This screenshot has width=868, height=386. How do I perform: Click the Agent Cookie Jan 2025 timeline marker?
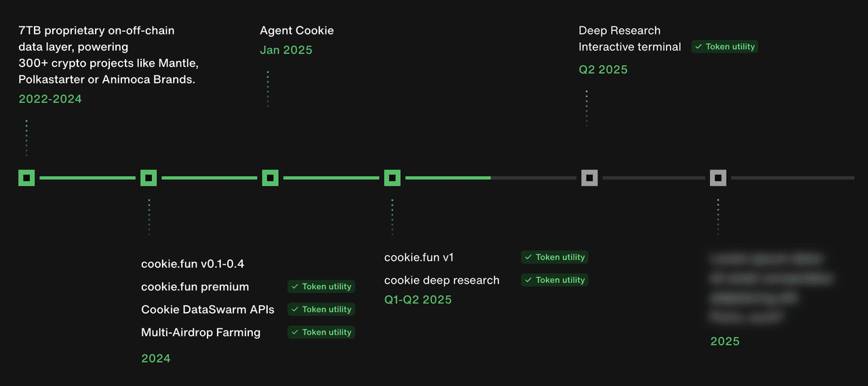coord(271,178)
